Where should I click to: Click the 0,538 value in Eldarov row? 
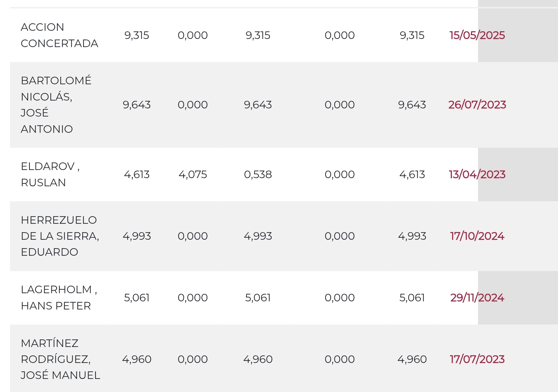click(x=258, y=174)
